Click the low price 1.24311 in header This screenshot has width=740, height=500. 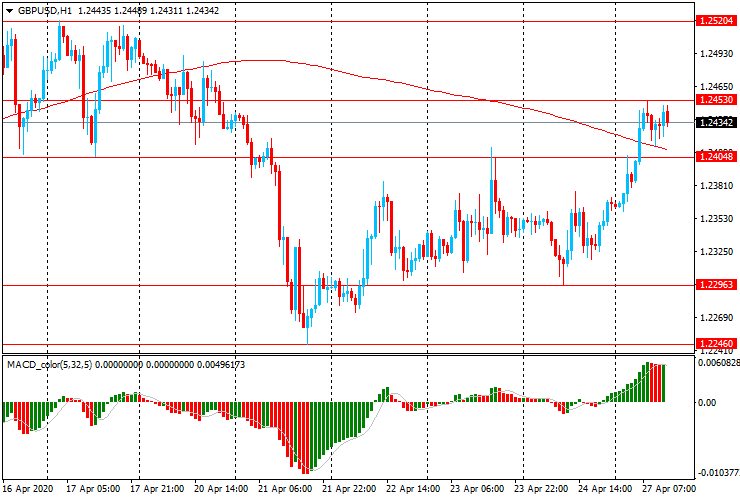[x=167, y=10]
